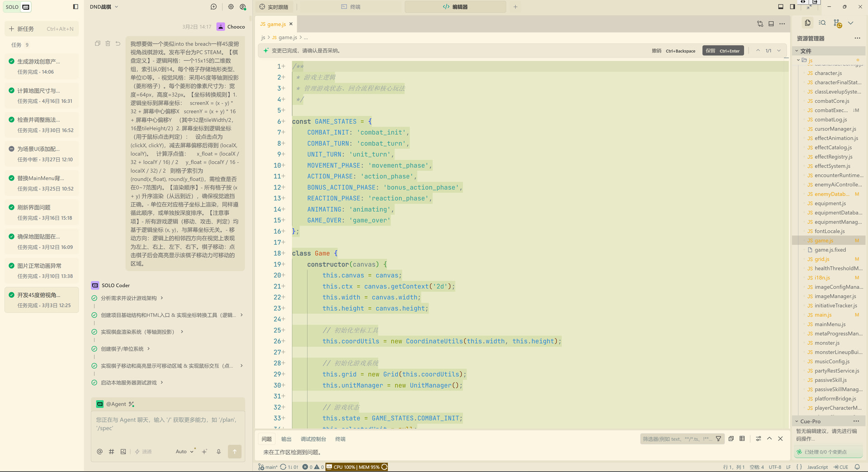The image size is (868, 472).
Task: Open the search icon in right sidebar
Action: (x=822, y=23)
